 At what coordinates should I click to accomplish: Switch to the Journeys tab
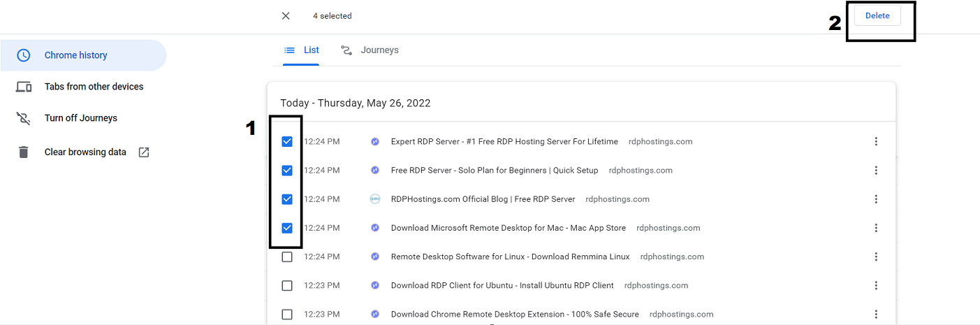pyautogui.click(x=370, y=50)
